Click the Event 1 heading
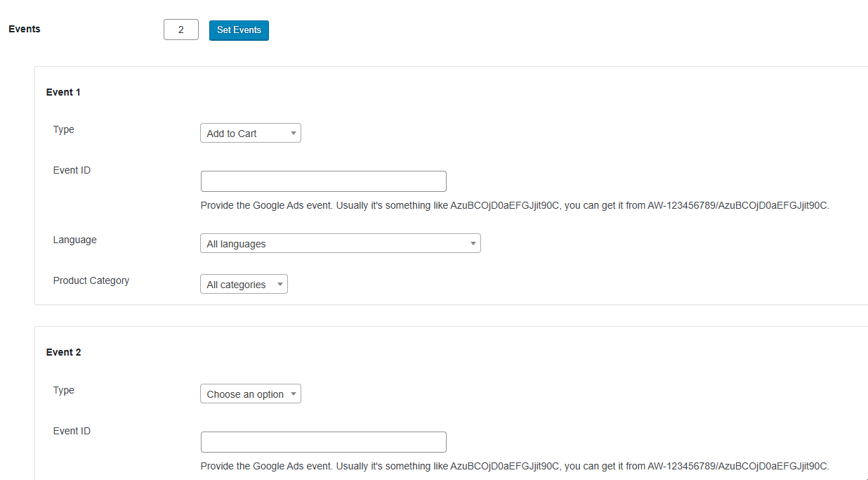The image size is (868, 480). coord(63,92)
